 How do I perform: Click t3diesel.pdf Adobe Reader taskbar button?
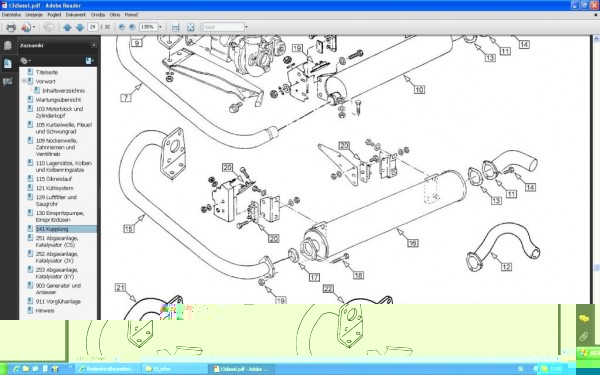pyautogui.click(x=241, y=369)
